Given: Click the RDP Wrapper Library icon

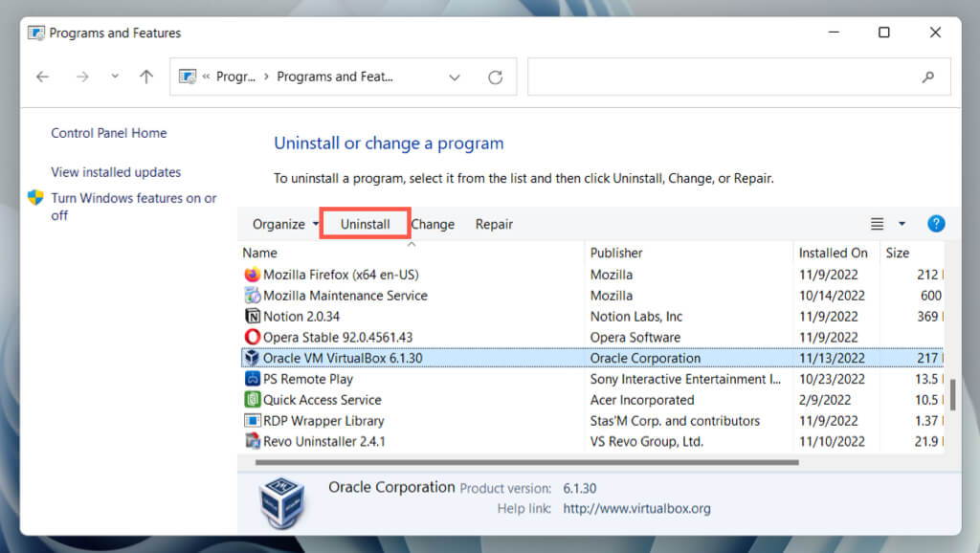Looking at the screenshot, I should pyautogui.click(x=252, y=421).
